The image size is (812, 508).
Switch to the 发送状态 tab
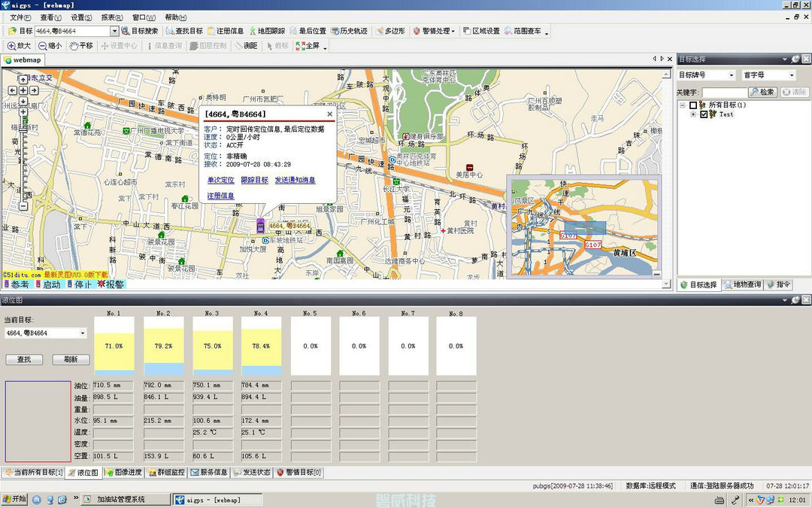252,472
